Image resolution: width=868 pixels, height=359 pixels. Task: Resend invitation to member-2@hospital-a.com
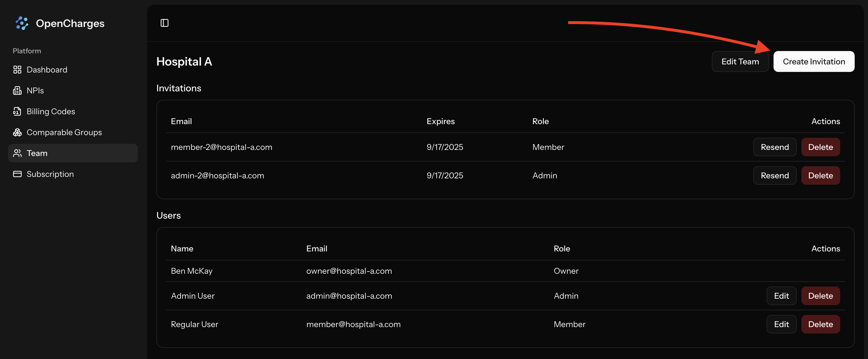pos(775,147)
